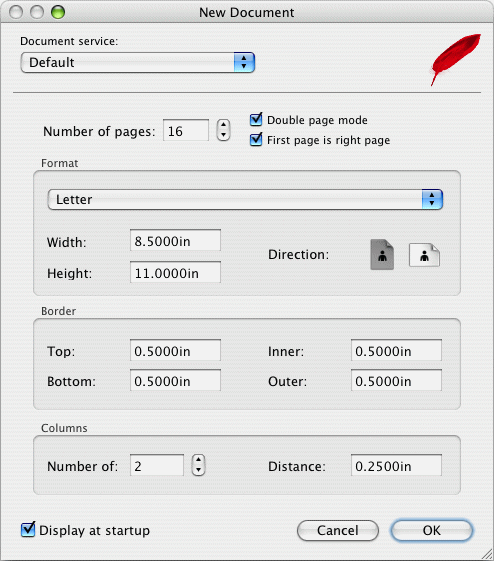Increase number of columns stepper up arrow
Image resolution: width=494 pixels, height=561 pixels.
[x=199, y=460]
